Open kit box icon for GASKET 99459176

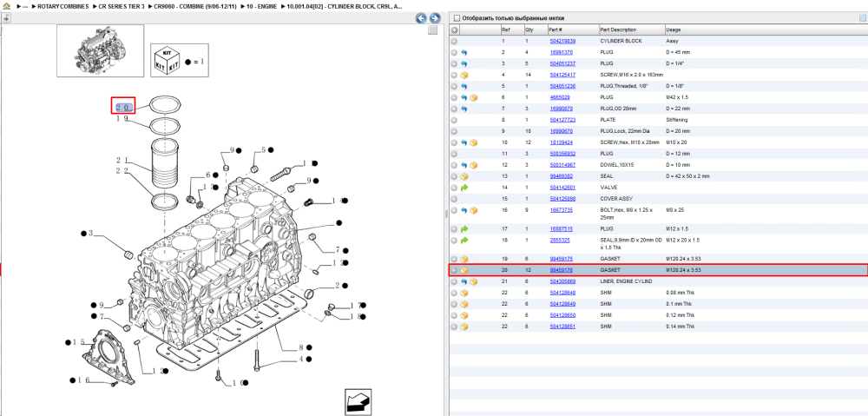464,270
